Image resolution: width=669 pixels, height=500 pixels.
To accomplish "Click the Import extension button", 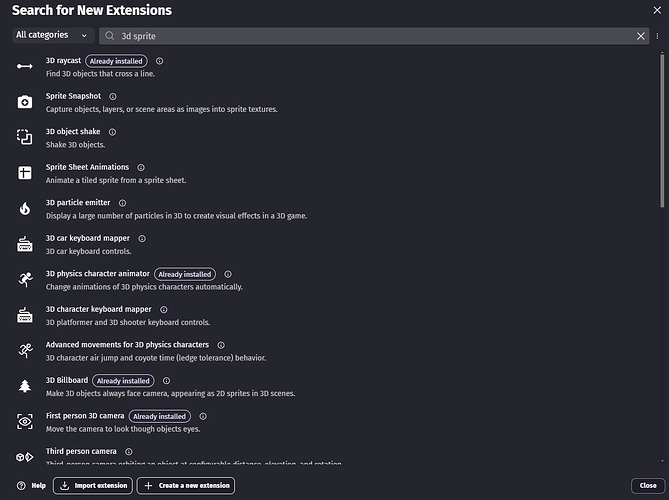I will click(92, 486).
